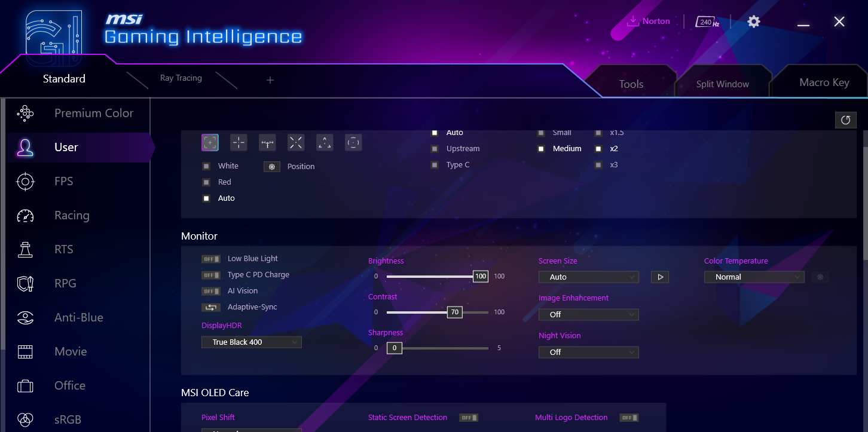Select the White crosshair color option
This screenshot has width=868, height=432.
pyautogui.click(x=206, y=166)
